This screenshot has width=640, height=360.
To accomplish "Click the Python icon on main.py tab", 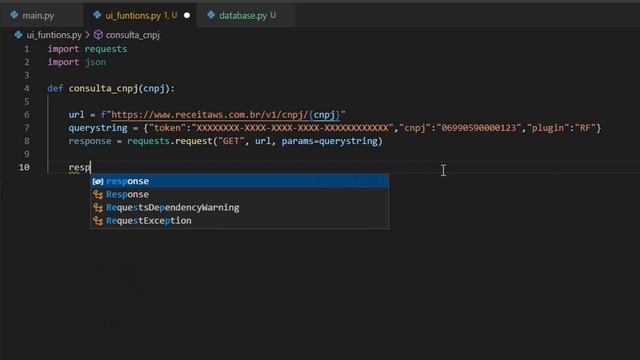I will click(x=15, y=15).
